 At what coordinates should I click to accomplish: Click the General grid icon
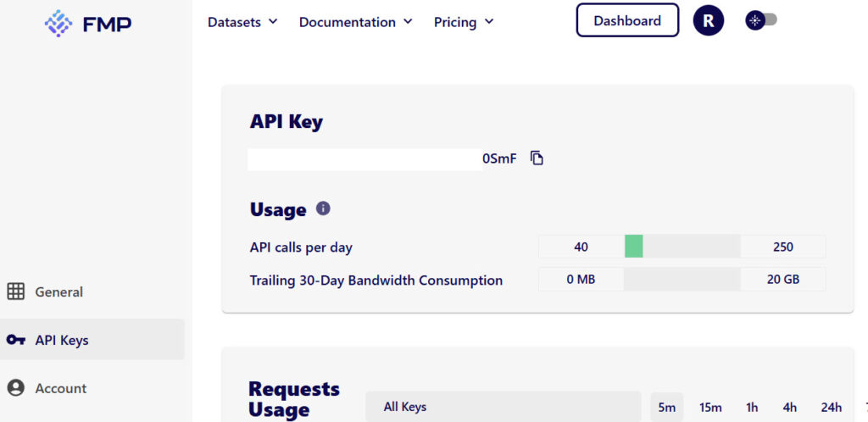click(15, 292)
